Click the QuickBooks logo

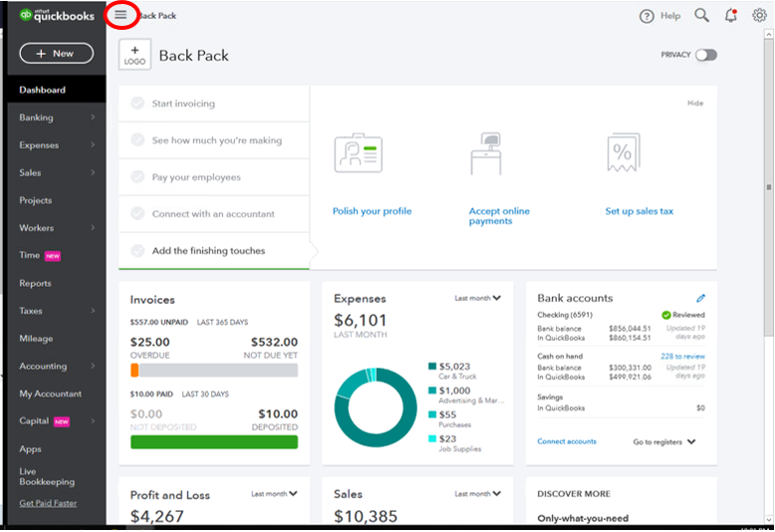point(57,15)
